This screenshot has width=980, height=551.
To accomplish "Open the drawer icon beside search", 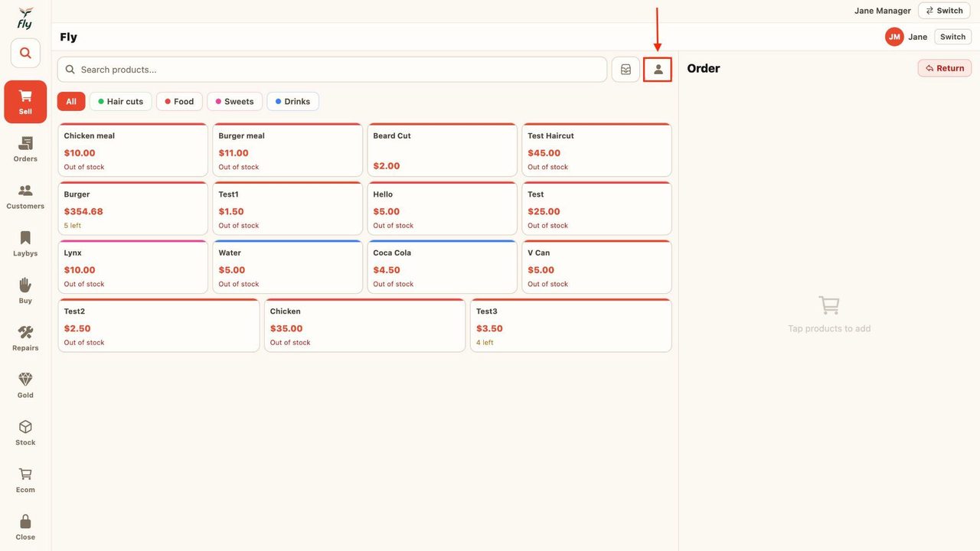I will pos(626,70).
